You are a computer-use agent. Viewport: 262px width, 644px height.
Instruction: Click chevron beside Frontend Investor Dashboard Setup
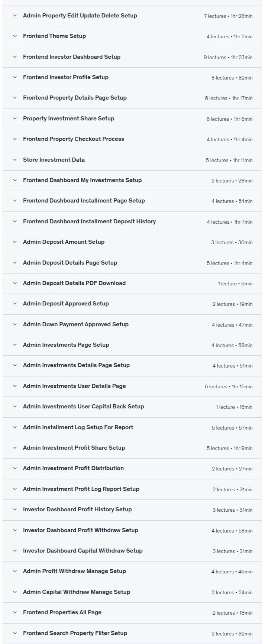click(x=15, y=57)
